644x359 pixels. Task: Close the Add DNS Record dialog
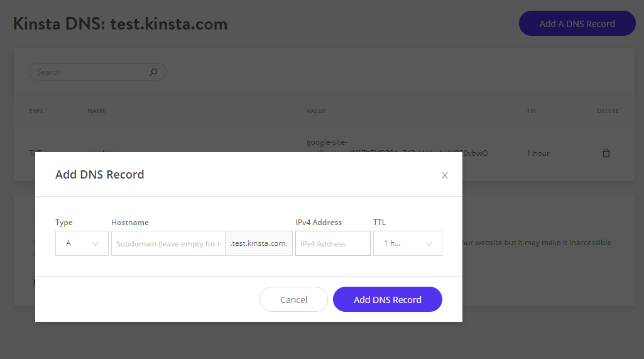[x=444, y=175]
